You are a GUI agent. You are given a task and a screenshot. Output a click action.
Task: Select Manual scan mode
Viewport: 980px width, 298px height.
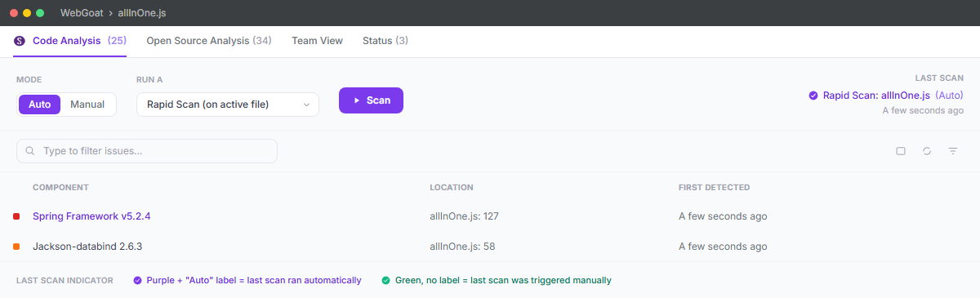[87, 105]
